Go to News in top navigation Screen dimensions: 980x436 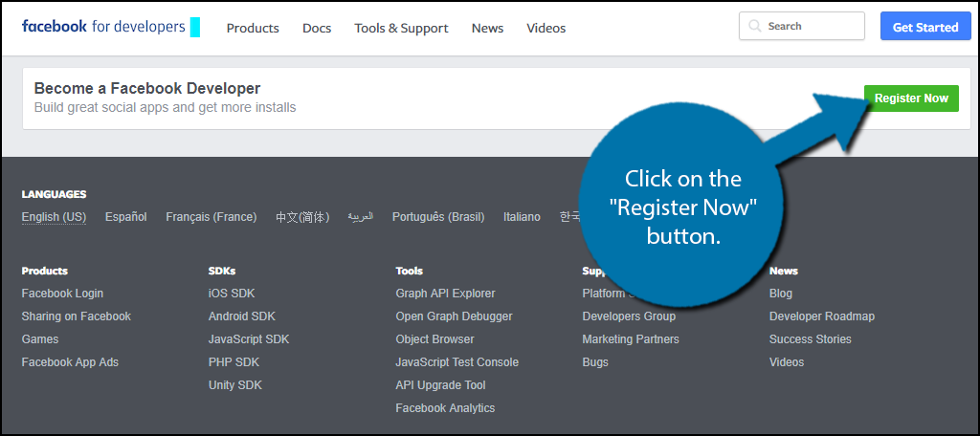pos(487,28)
